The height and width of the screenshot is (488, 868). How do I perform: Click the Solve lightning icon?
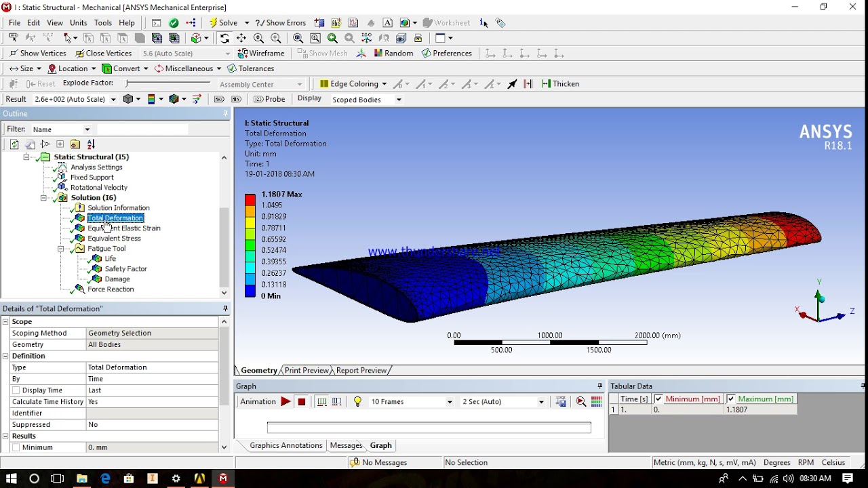point(213,22)
